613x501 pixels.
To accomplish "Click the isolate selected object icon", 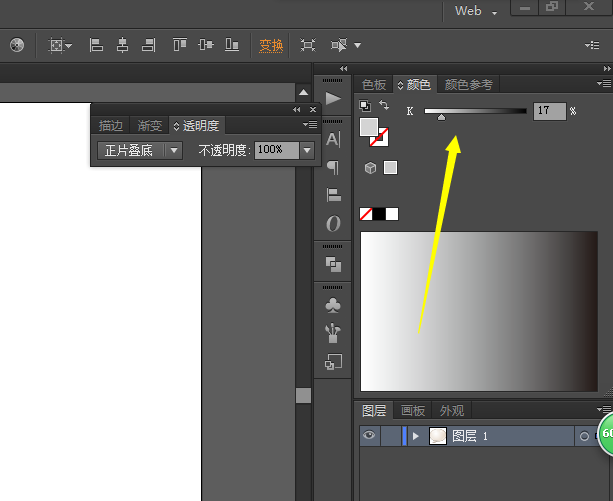I will coord(308,45).
